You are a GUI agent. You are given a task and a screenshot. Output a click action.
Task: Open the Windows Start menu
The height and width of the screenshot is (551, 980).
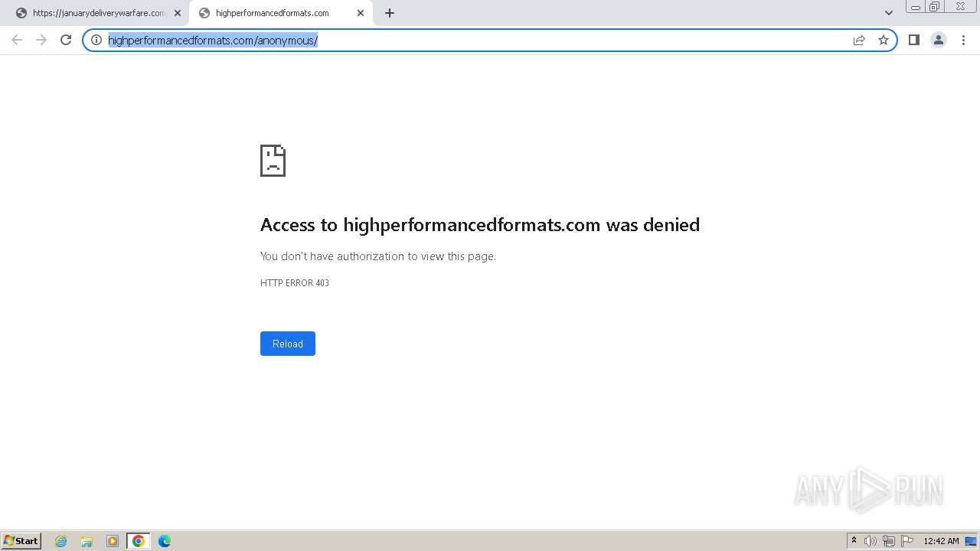pos(21,541)
